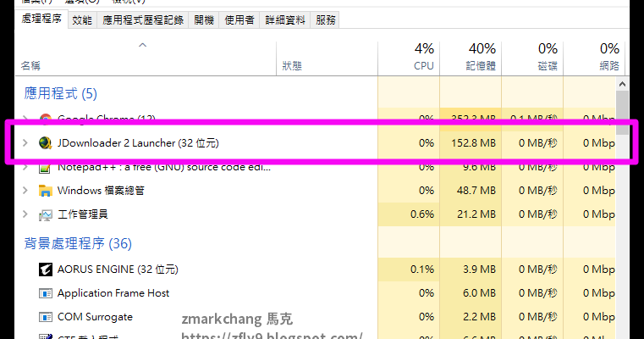Screen dimensions: 644x339
Task: Open the 服務 tab
Action: 326,20
